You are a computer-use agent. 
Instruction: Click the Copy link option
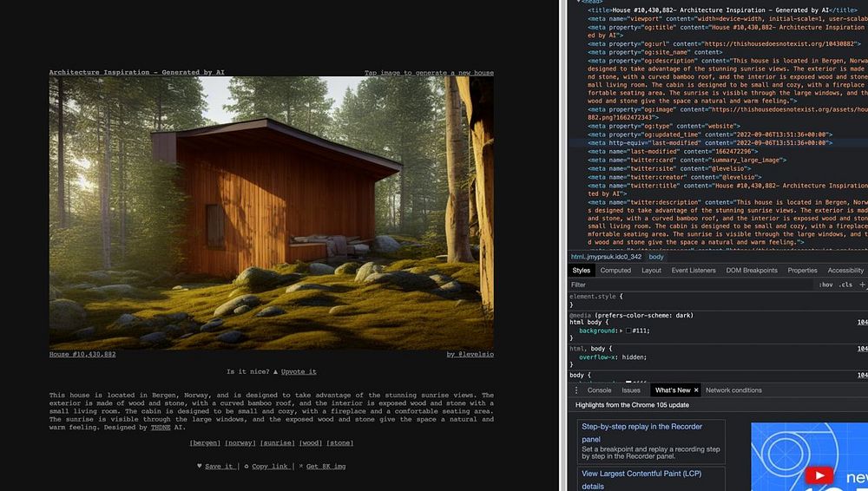click(270, 466)
